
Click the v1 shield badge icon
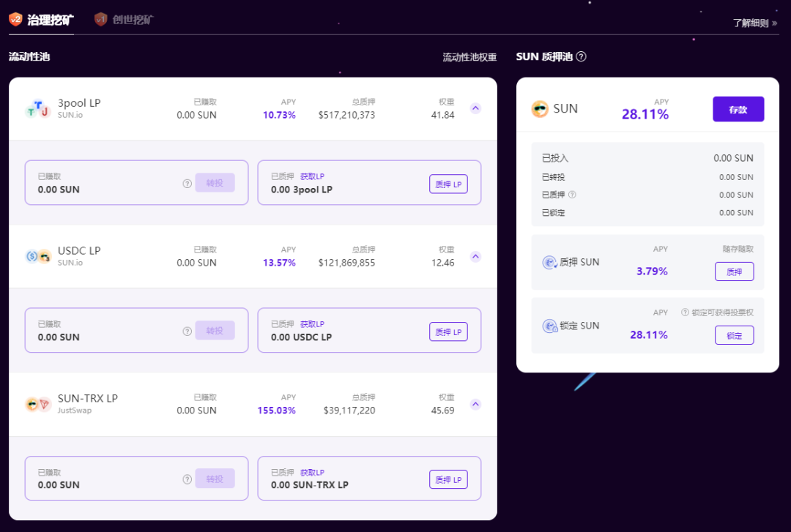pos(101,19)
